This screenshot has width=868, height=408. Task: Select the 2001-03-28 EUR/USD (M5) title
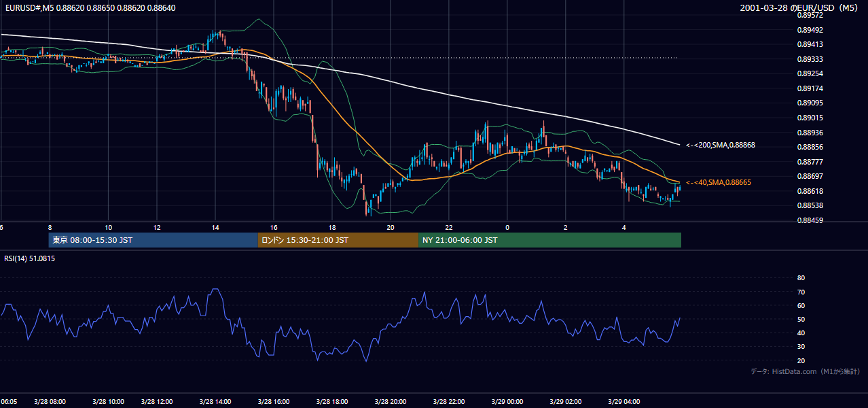pos(799,7)
